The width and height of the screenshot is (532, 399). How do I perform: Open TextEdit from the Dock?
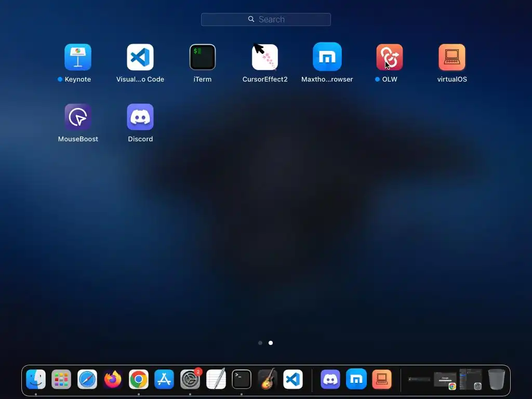coord(216,379)
